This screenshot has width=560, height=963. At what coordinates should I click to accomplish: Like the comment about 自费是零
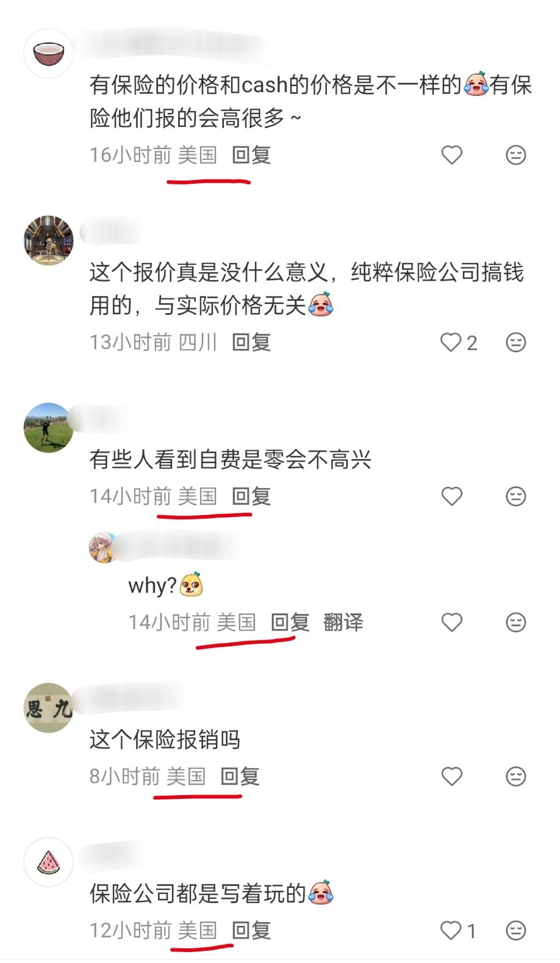(452, 496)
